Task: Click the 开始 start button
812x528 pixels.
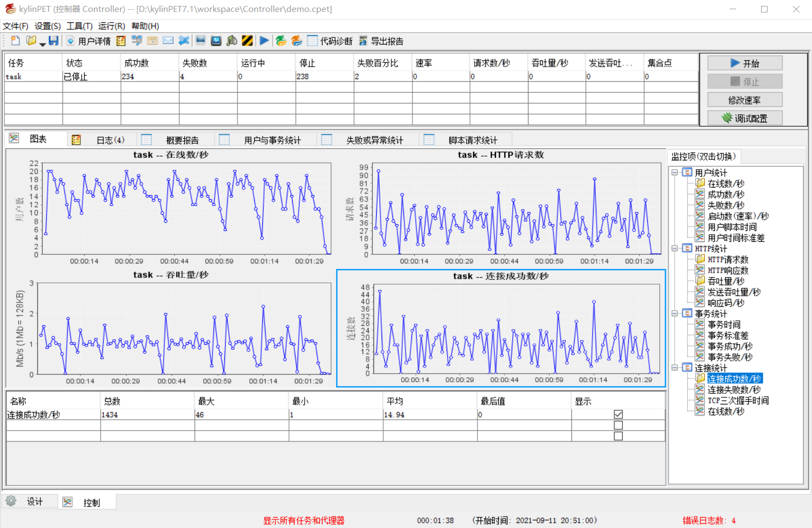Action: point(745,63)
